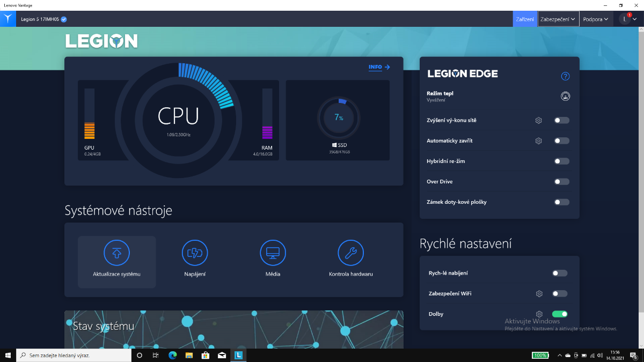Click the Dolby settings gear
This screenshot has width=644, height=362.
(x=539, y=314)
